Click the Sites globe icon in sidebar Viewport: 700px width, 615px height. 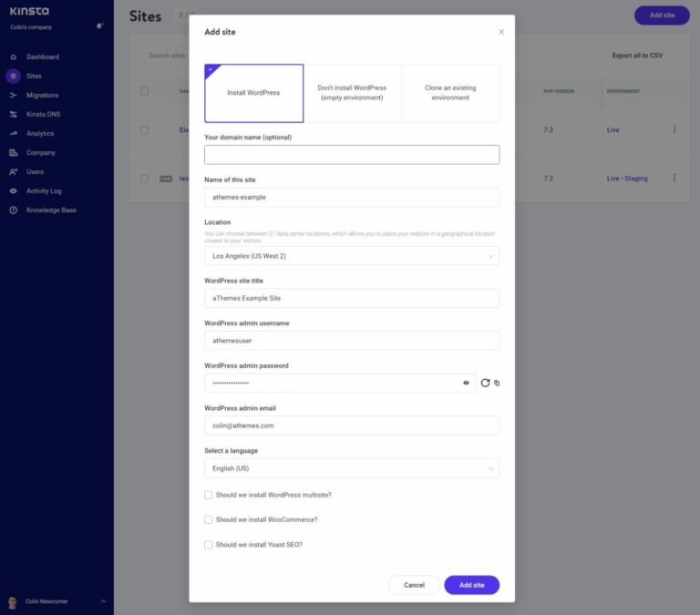(14, 77)
